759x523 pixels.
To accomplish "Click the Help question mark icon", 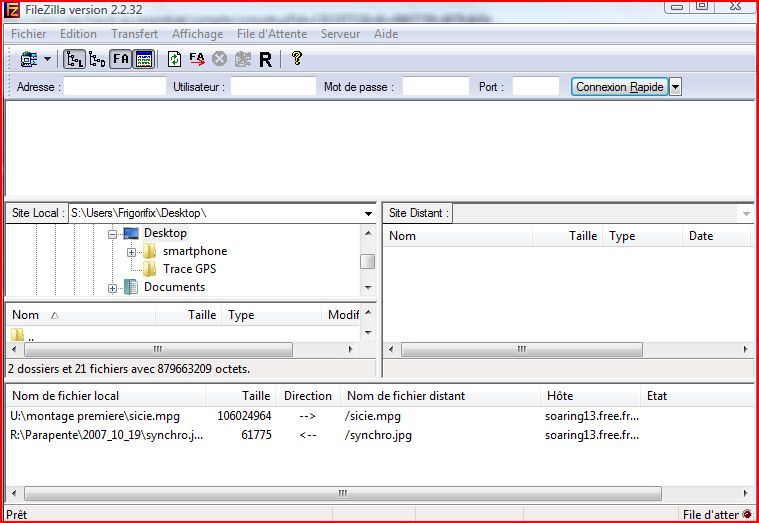I will tap(297, 59).
